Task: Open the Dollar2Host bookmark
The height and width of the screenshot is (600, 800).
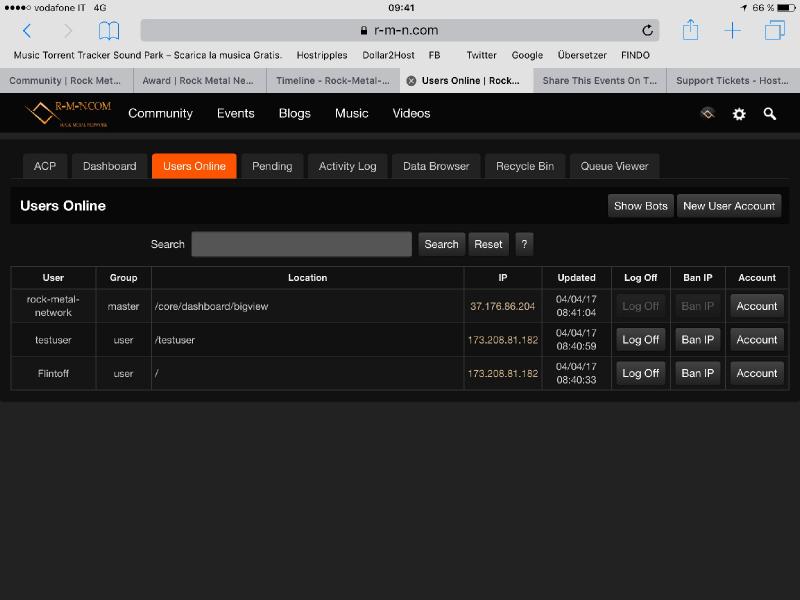Action: click(388, 55)
